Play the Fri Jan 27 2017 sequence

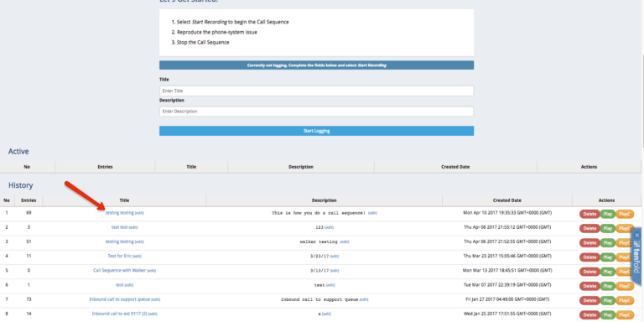coord(608,300)
